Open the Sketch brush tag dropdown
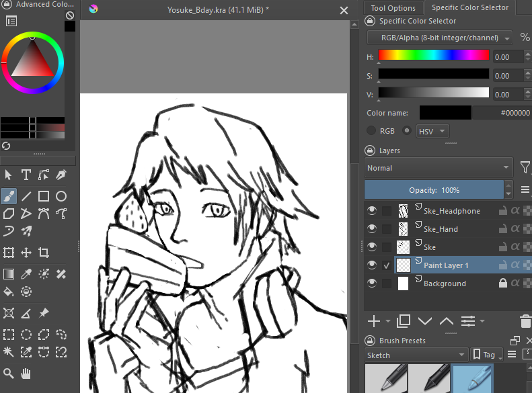532x393 pixels. pyautogui.click(x=416, y=355)
